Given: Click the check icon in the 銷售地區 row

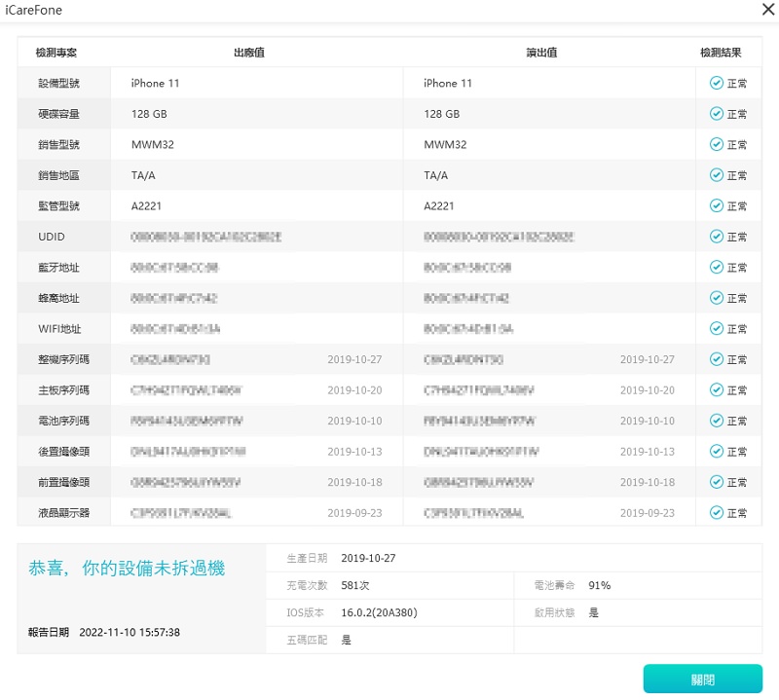Looking at the screenshot, I should click(x=716, y=175).
